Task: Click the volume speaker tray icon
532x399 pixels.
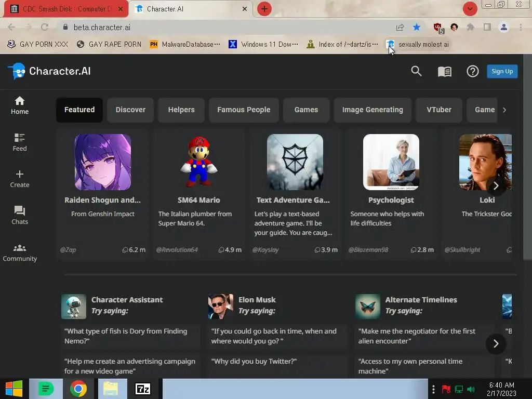Action: point(471,389)
